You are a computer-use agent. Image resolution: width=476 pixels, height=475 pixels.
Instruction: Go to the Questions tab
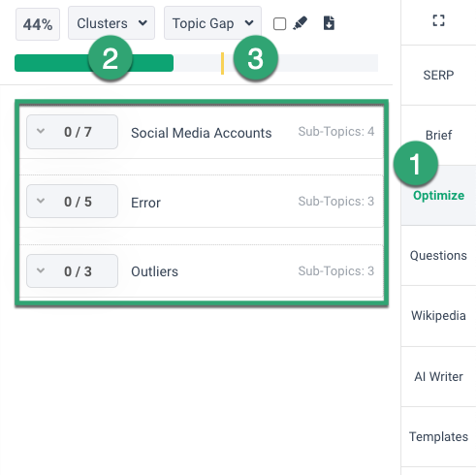click(438, 256)
